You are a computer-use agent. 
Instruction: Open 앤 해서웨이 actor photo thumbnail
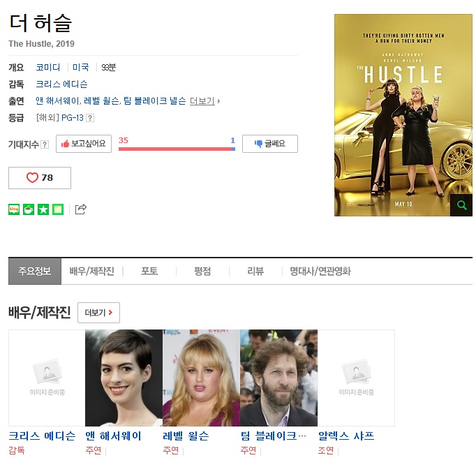(x=124, y=378)
